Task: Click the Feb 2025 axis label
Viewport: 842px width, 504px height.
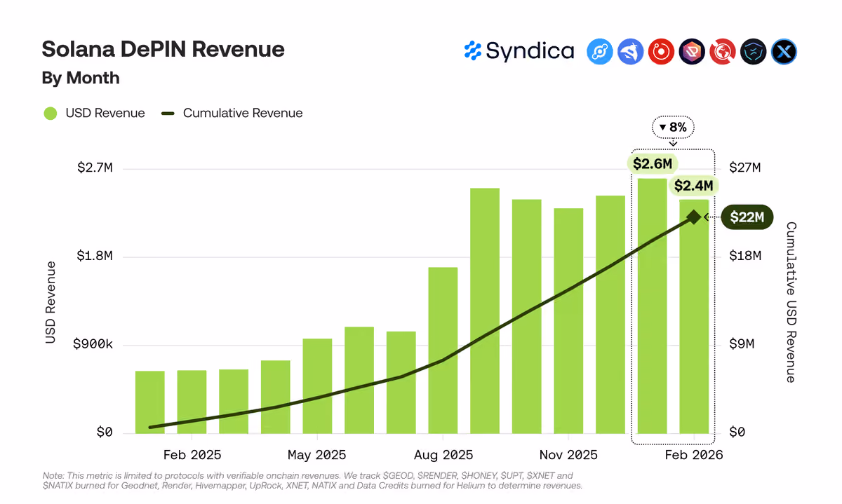Action: pos(192,455)
